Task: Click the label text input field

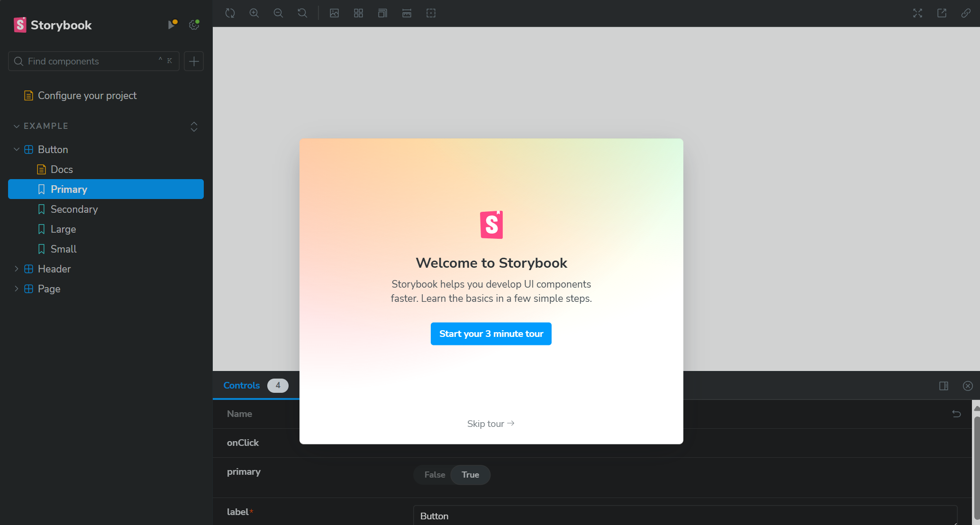Action: [685, 516]
